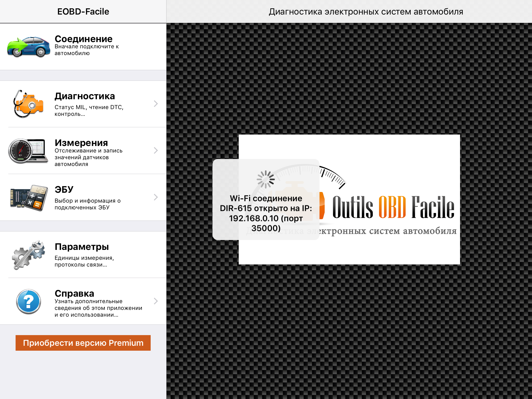Open the Параметры menu title
This screenshot has width=532, height=399.
82,247
